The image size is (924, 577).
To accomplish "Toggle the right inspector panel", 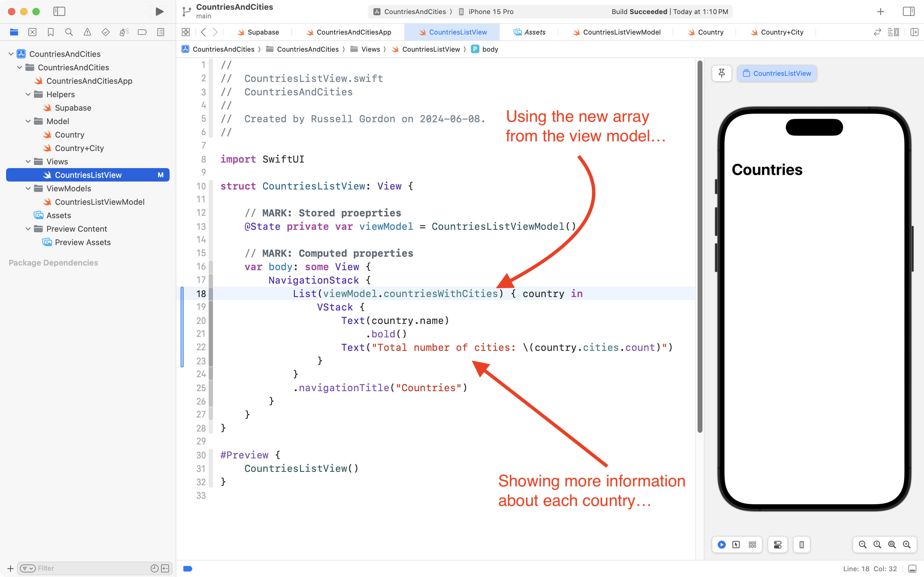I will [x=908, y=11].
